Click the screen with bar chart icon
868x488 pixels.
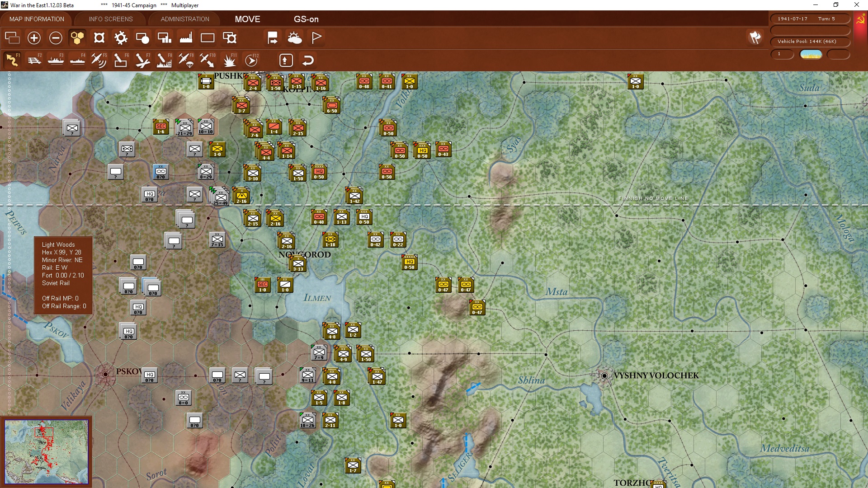[x=164, y=38]
